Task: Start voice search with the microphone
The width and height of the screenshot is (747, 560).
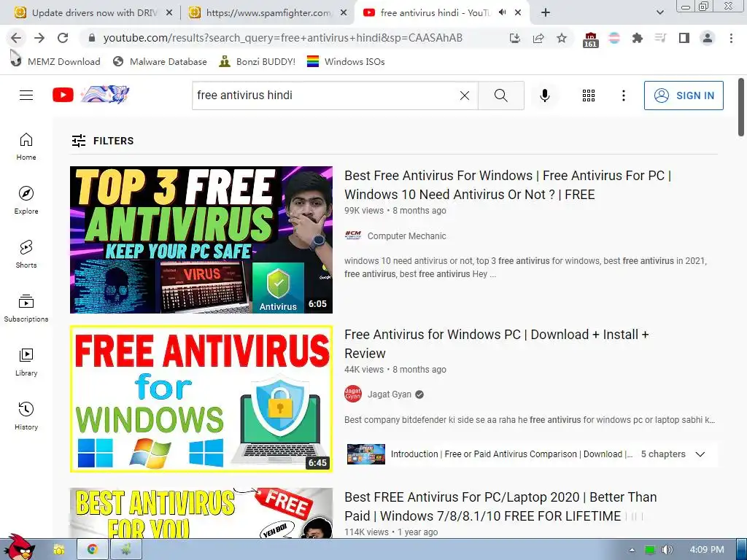Action: [544, 96]
